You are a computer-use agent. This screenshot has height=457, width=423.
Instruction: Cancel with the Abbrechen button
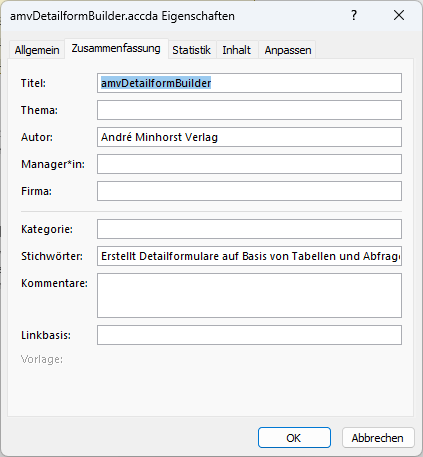pos(378,438)
